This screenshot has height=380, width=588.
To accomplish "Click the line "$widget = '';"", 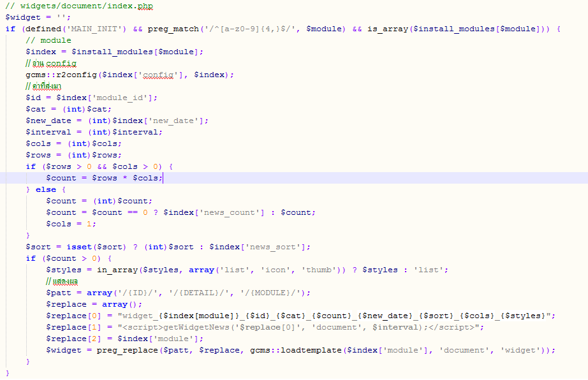I will pos(38,17).
